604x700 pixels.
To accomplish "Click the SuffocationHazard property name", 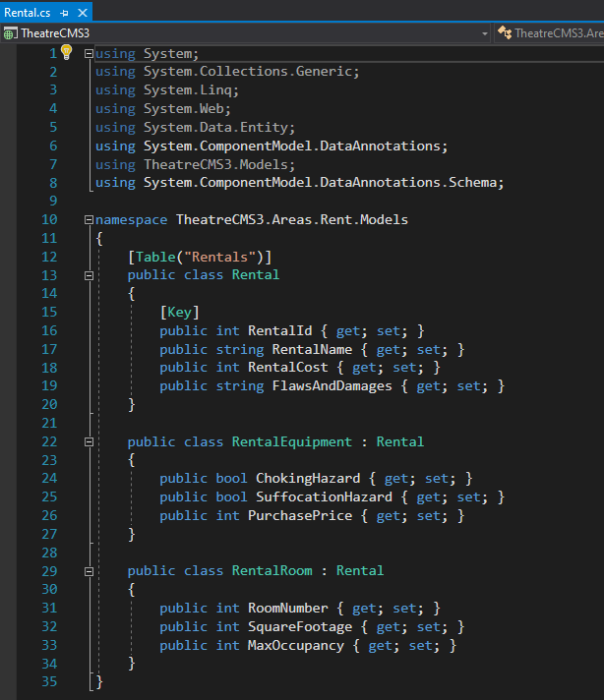I will click(x=324, y=497).
